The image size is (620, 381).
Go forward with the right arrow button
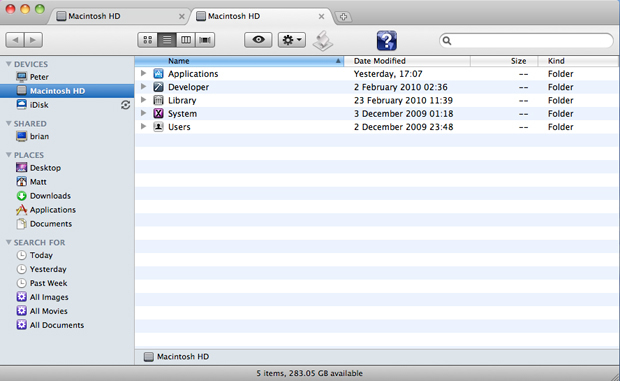[33, 40]
